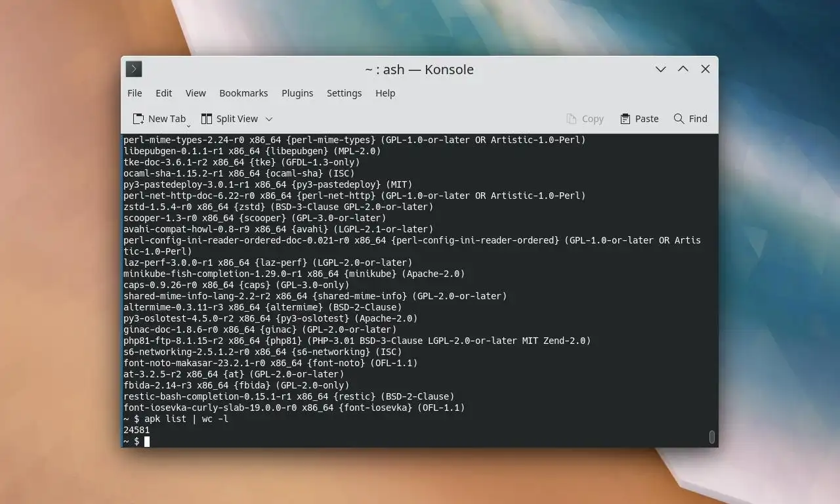Click the Copy button label

593,119
